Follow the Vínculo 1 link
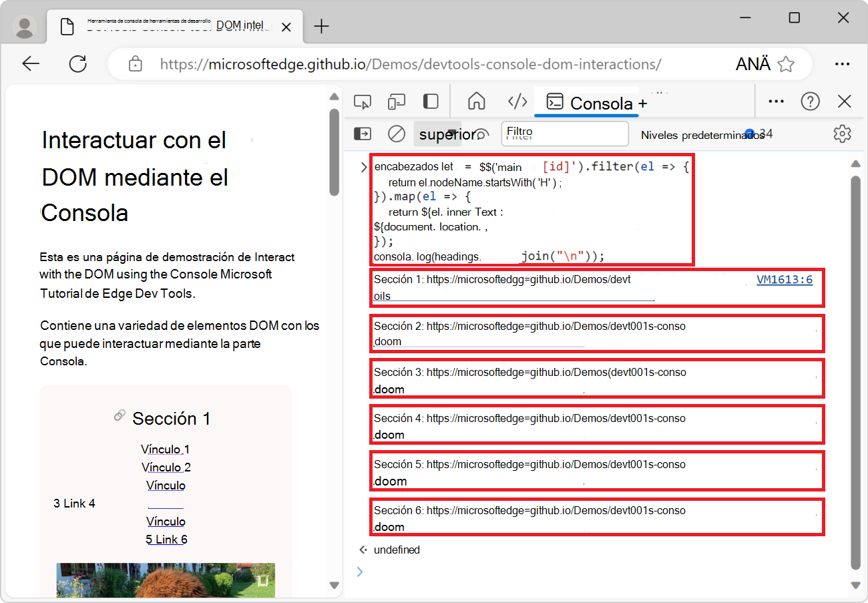 [x=165, y=449]
